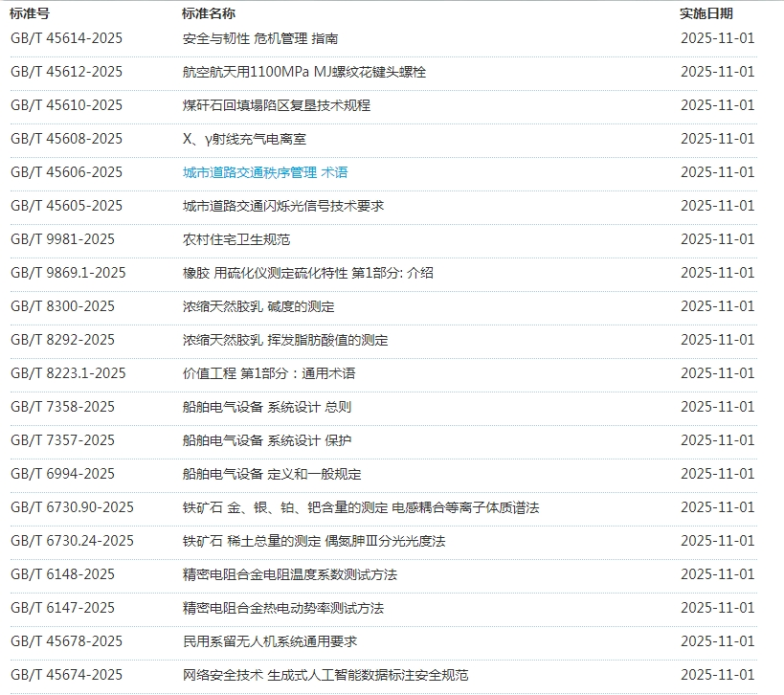Click 船舶电气设备 系统设计 总则 title
The height and width of the screenshot is (695, 784).
click(267, 407)
